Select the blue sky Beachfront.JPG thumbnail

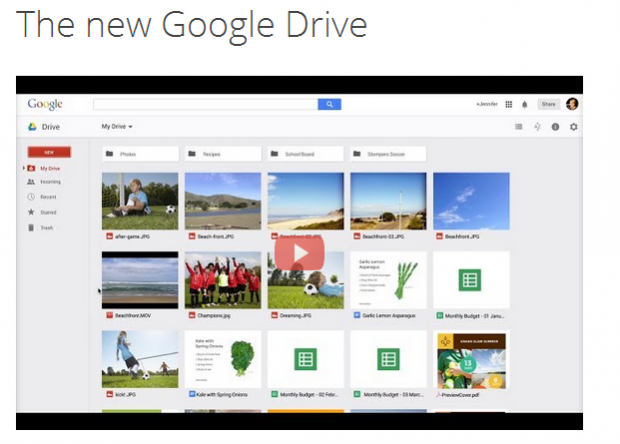point(471,201)
